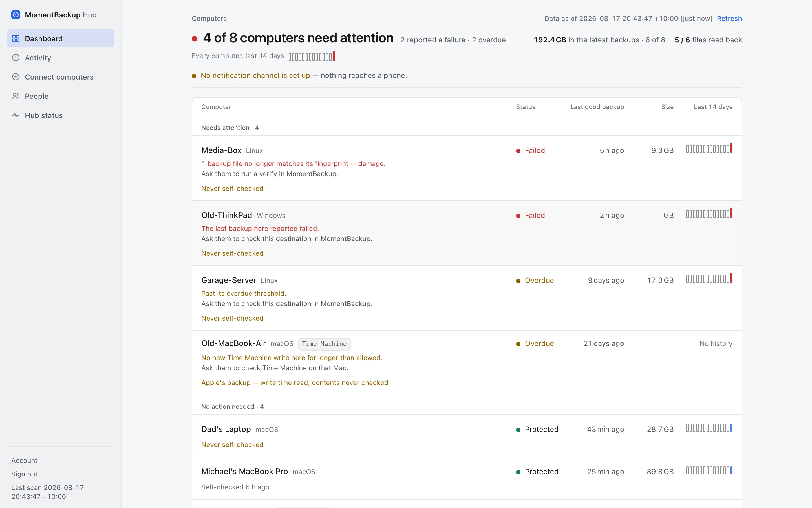Click Media-Box's last 14 days bar chart
812x508 pixels.
coord(709,148)
